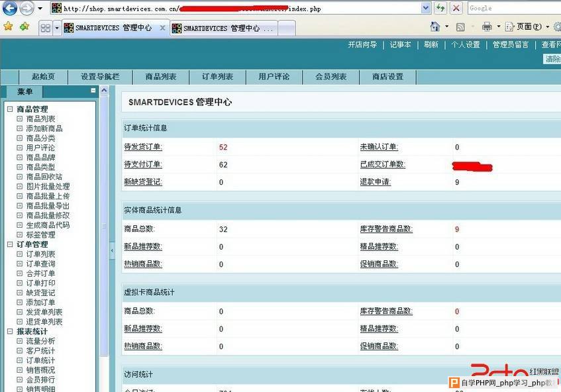The width and height of the screenshot is (561, 392).
Task: Open 合并订单 in the sidebar
Action: click(41, 273)
